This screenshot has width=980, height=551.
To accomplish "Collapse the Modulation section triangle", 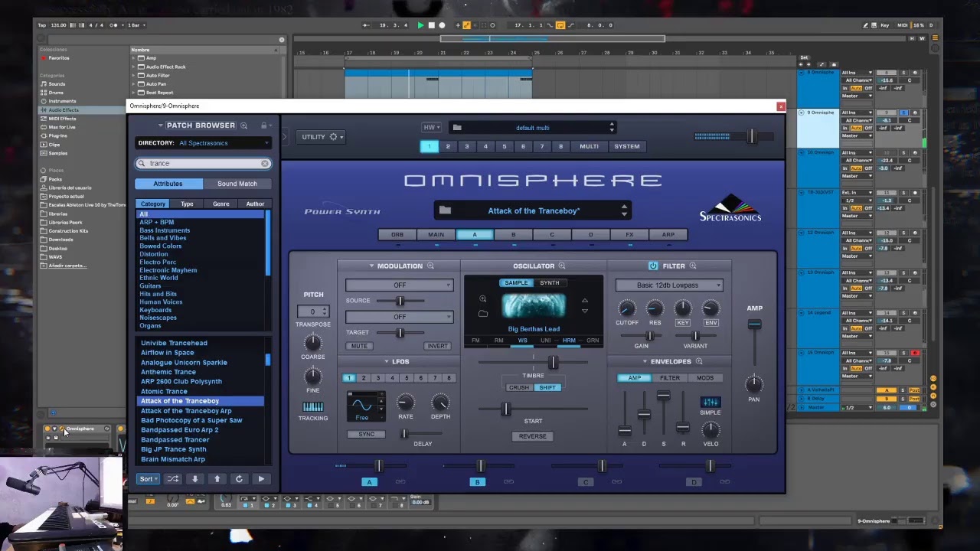I will [371, 266].
